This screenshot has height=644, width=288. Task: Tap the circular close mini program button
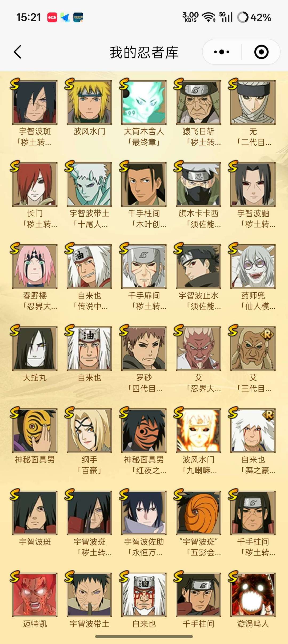tap(261, 52)
